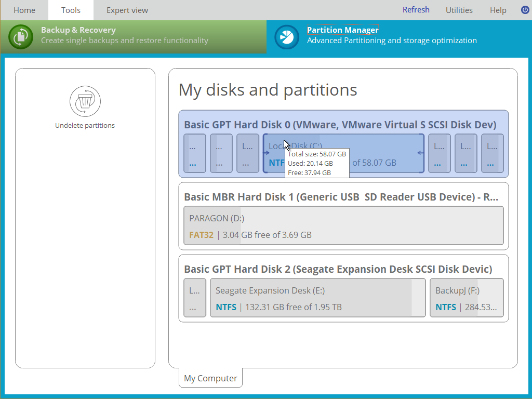Open the Utilities menu
The width and height of the screenshot is (532, 399).
(x=459, y=10)
